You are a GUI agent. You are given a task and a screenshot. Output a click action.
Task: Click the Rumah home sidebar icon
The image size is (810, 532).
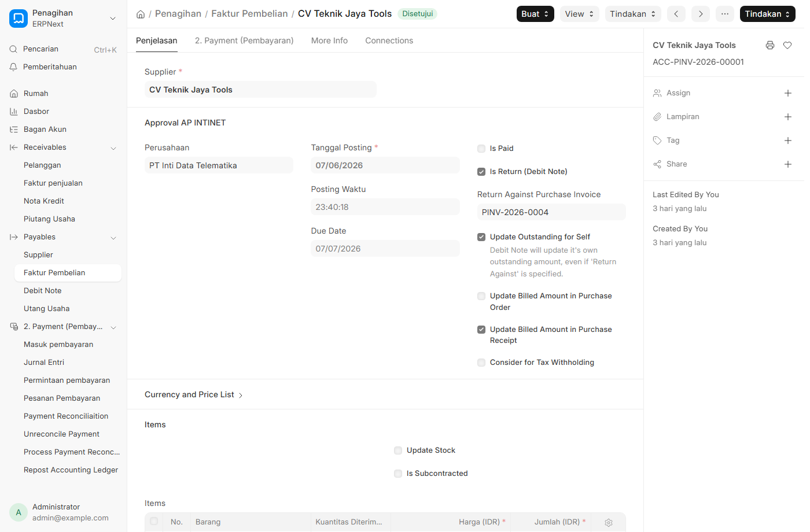[14, 94]
